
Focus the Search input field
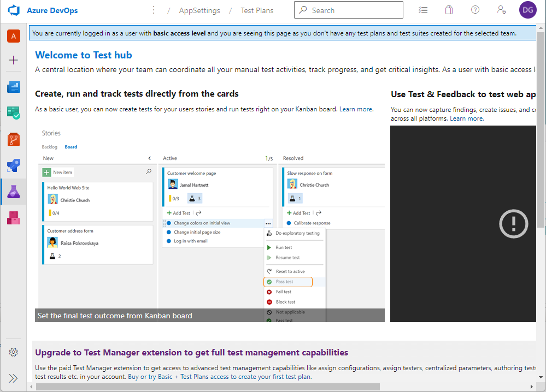click(349, 10)
